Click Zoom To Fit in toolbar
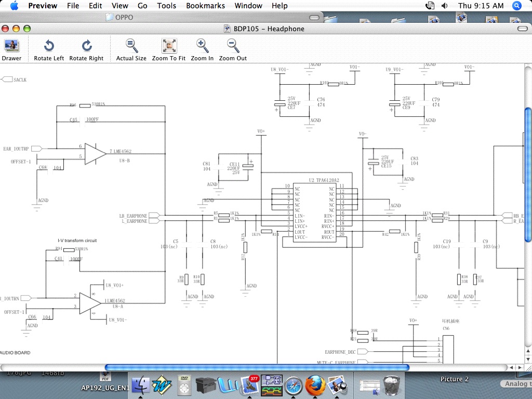532x399 pixels. click(169, 50)
